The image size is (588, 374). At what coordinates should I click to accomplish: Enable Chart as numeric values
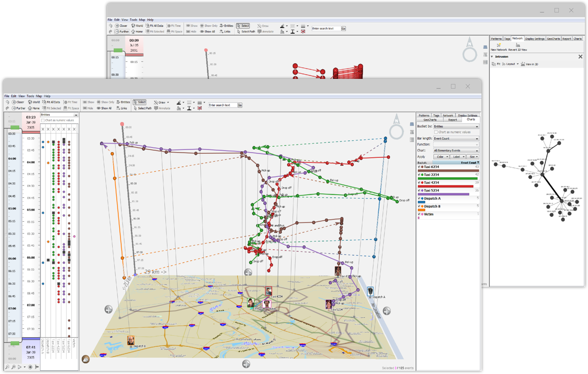435,132
